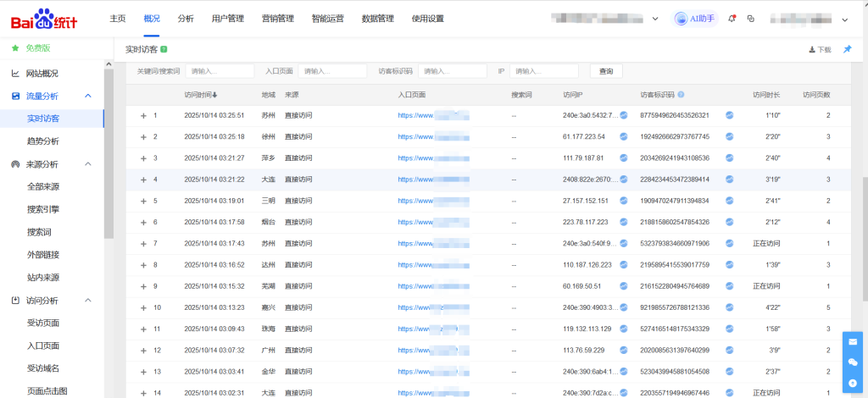Open 趋势分析 in sidebar
868x398 pixels.
(x=43, y=141)
